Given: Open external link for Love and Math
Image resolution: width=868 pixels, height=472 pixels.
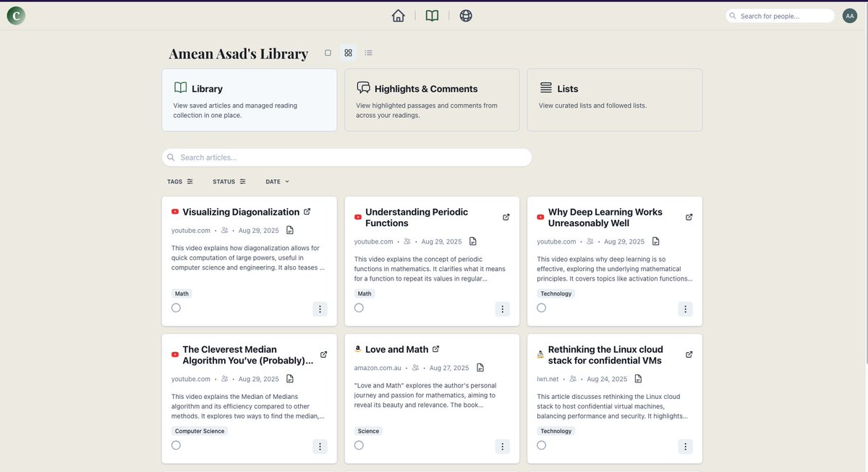Looking at the screenshot, I should (435, 349).
